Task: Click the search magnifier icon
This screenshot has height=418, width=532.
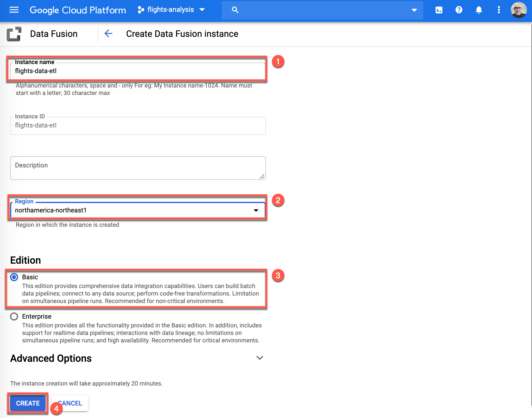Action: 235,10
